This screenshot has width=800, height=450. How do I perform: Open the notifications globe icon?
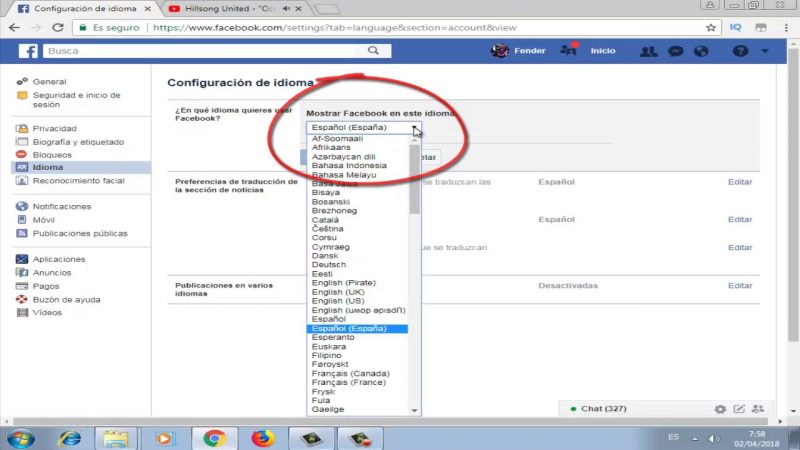click(702, 51)
